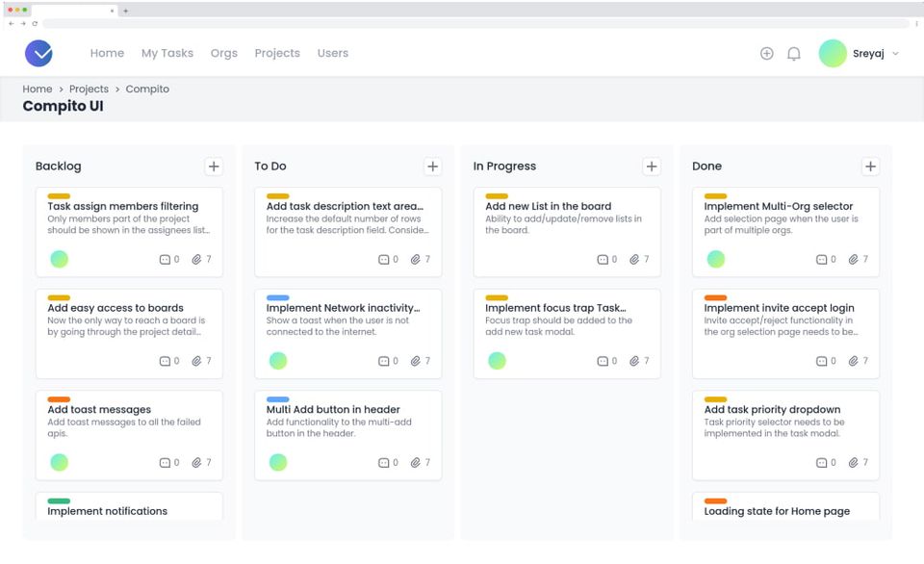This screenshot has height=564, width=924.
Task: Add a card to the Backlog list
Action: pyautogui.click(x=214, y=167)
